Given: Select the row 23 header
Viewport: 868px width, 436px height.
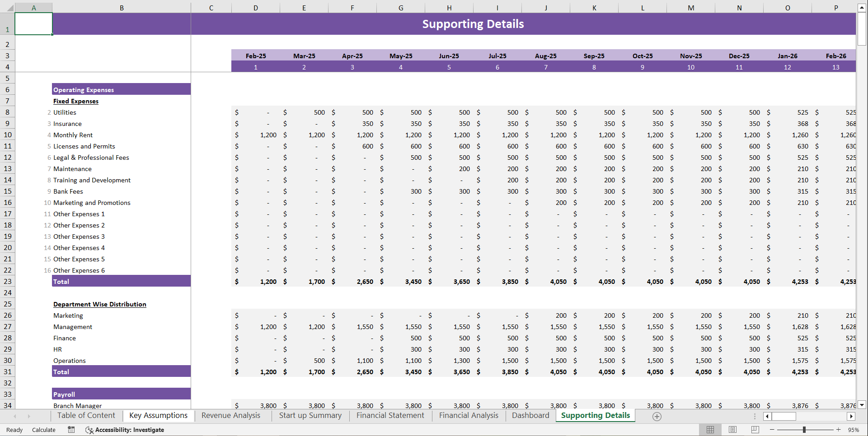Looking at the screenshot, I should pyautogui.click(x=8, y=281).
